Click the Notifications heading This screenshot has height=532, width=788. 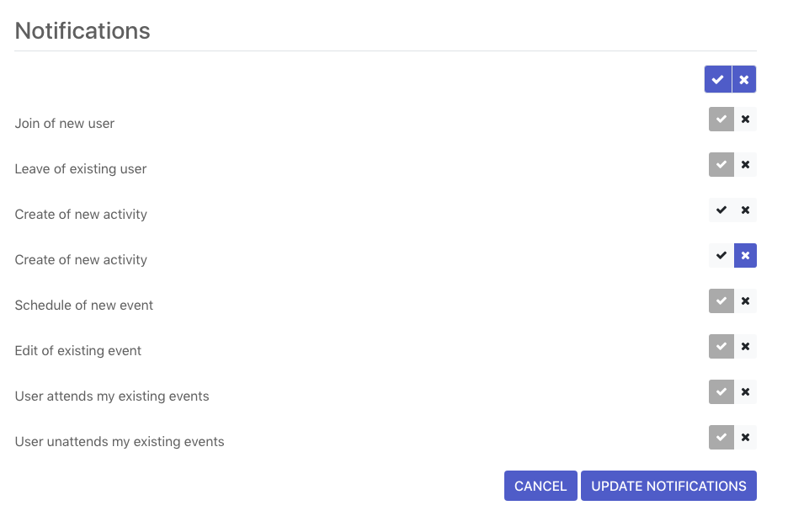(83, 30)
